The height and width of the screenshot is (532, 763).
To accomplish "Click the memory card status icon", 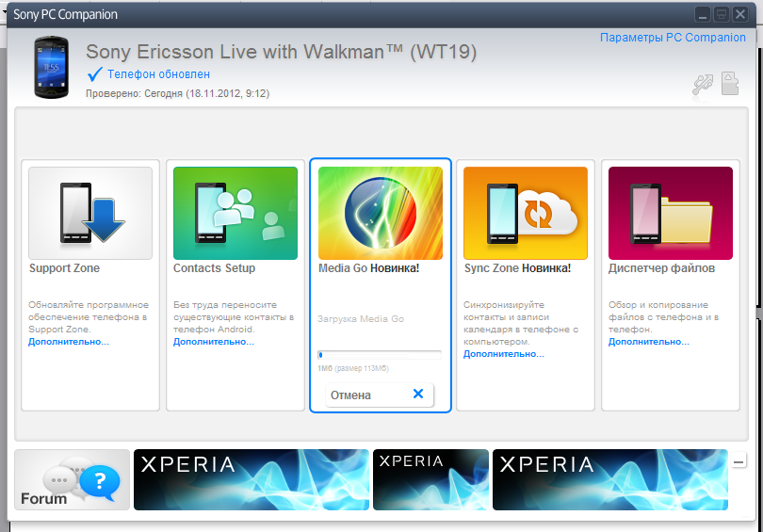I will (730, 84).
